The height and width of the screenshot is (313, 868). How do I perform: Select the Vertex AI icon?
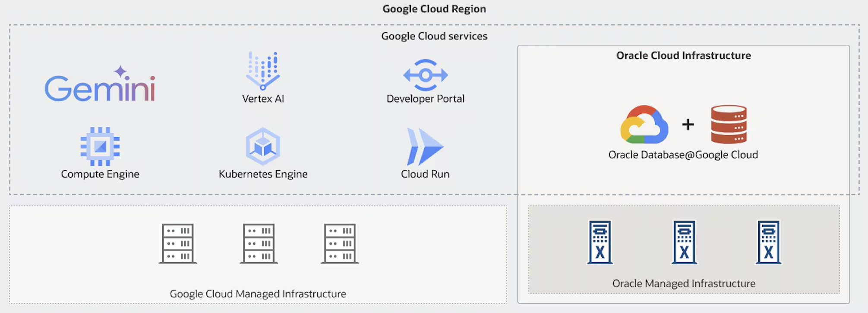click(263, 71)
